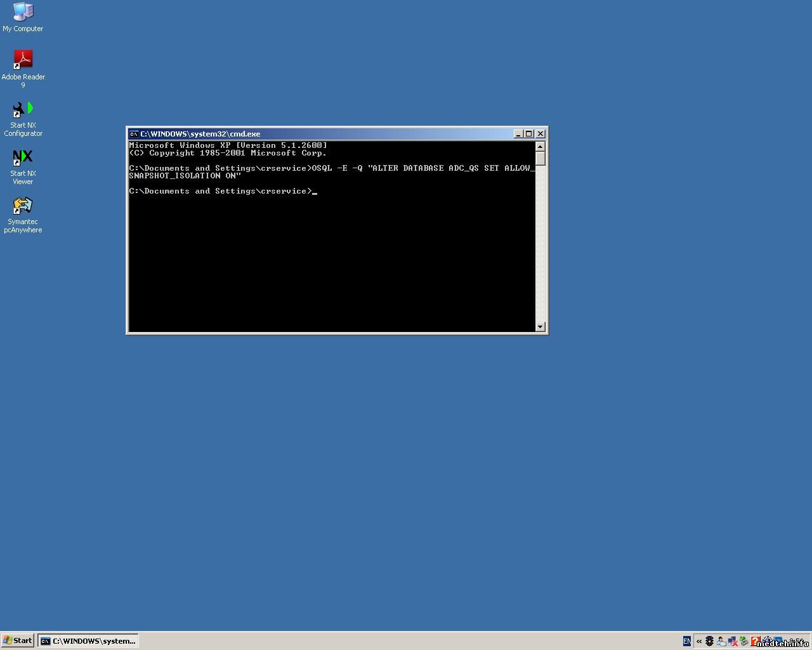Click the console scroll down arrow

(x=540, y=327)
